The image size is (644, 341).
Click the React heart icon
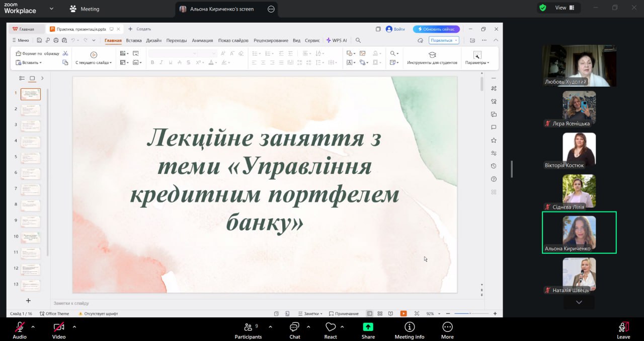(x=331, y=327)
